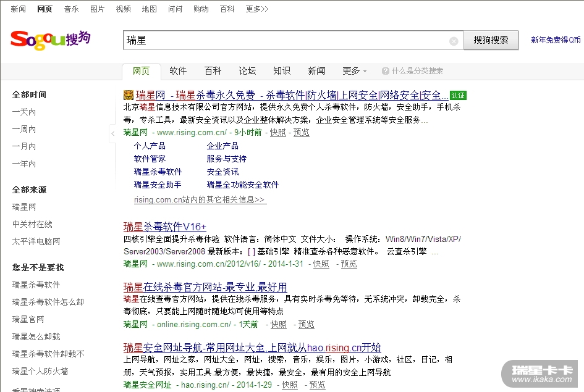Open 预览 for online.rising.com.cn result
The width and height of the screenshot is (584, 392).
point(306,324)
